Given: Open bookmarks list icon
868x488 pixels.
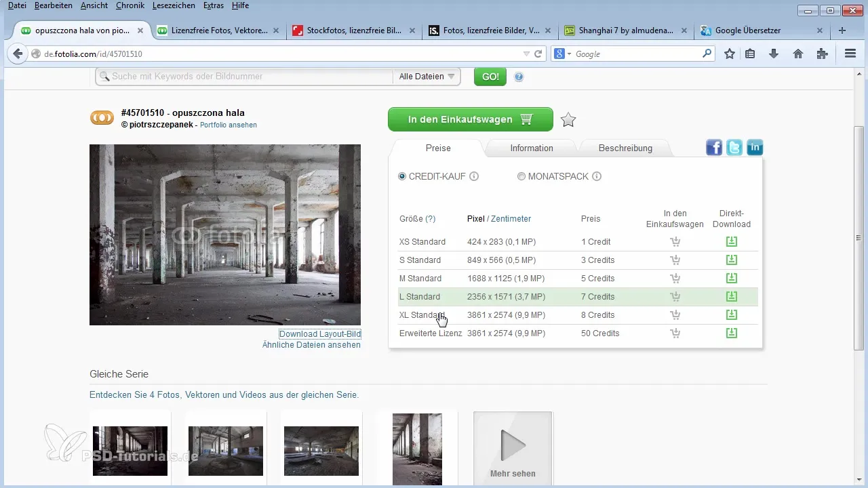Looking at the screenshot, I should 750,54.
